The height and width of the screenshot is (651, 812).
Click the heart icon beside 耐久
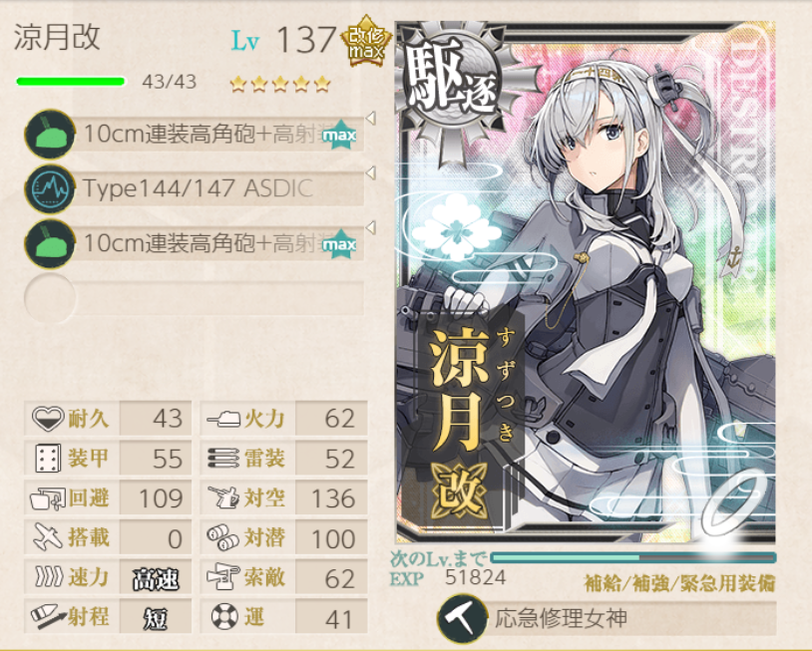click(48, 418)
